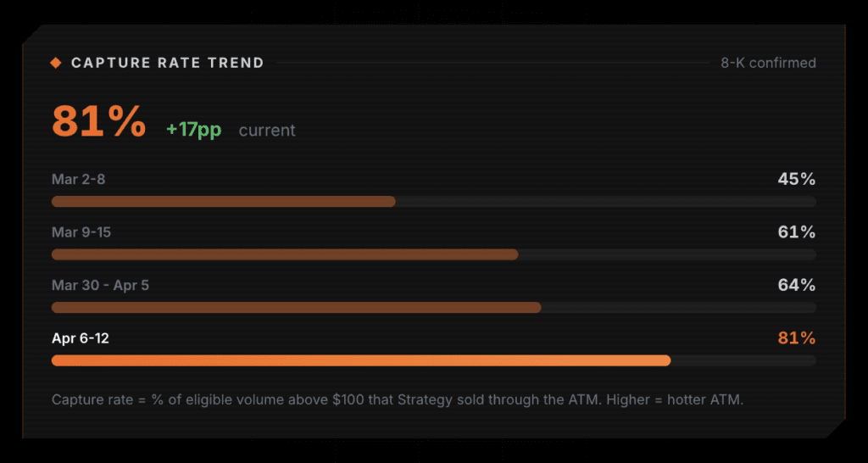Viewport: 868px width, 463px height.
Task: Click the 8-K confirmed label
Action: tap(768, 63)
